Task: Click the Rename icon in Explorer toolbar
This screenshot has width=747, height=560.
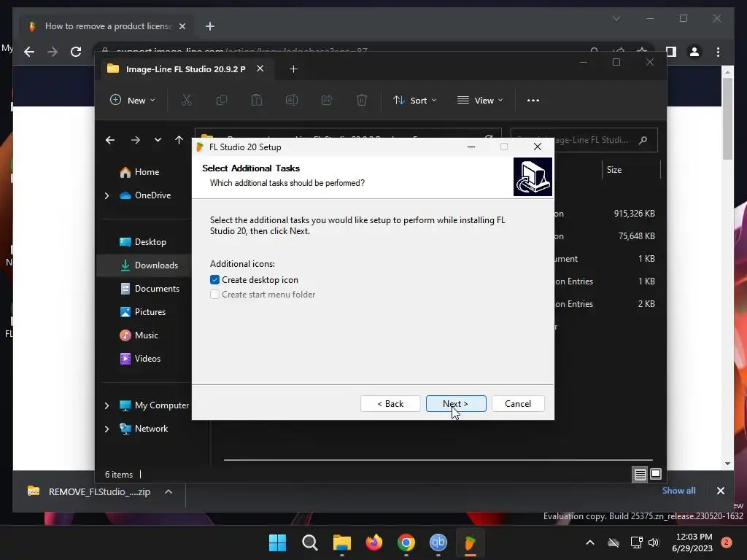Action: [292, 100]
